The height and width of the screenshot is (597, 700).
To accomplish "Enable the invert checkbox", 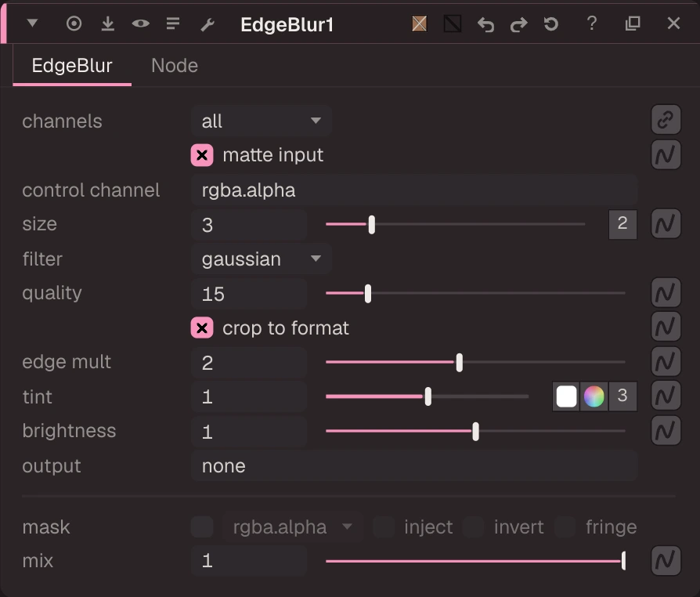I will point(473,526).
